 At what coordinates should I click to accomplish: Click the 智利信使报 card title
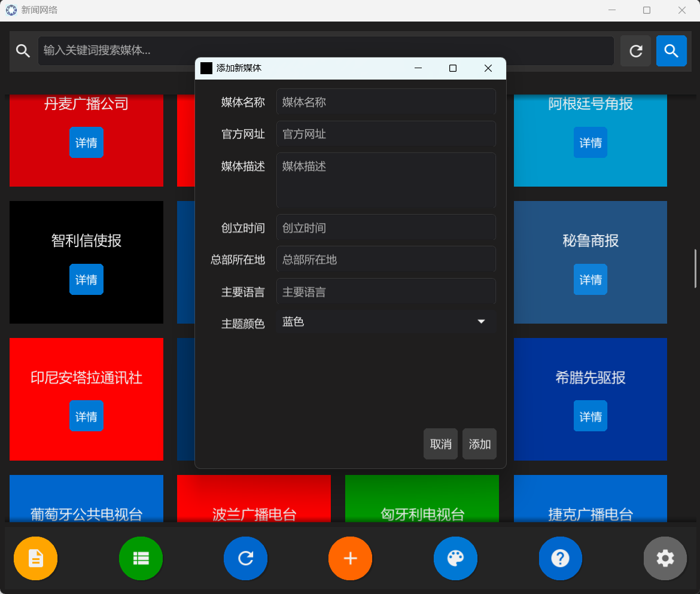pos(86,240)
